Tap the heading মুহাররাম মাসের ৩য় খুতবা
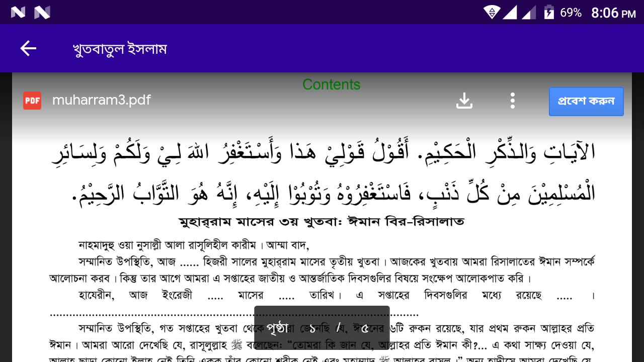 [322, 221]
